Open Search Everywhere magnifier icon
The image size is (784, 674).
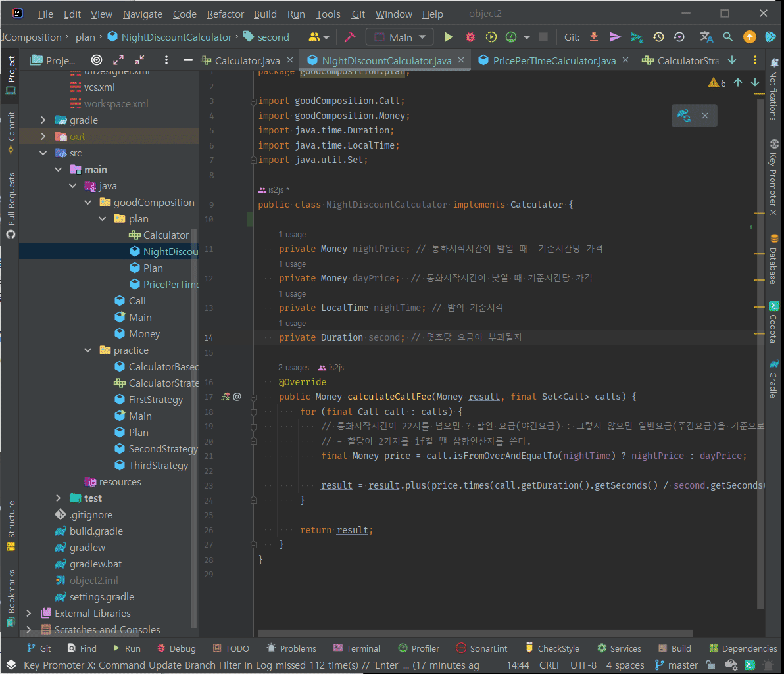[x=728, y=37]
